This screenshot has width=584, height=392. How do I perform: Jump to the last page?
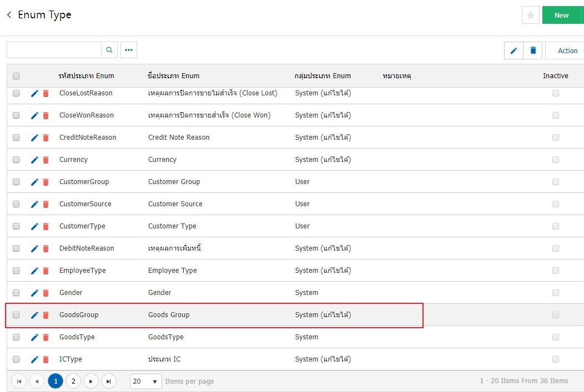pos(109,381)
